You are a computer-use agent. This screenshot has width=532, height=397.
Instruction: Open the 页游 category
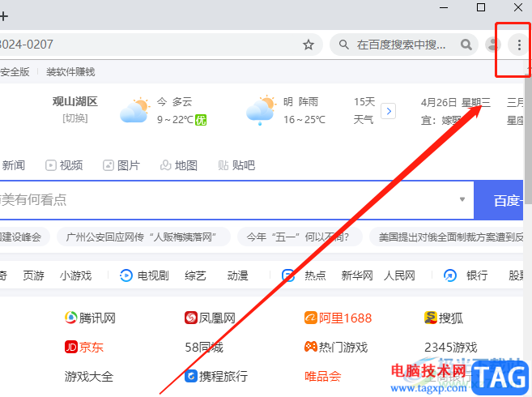pyautogui.click(x=33, y=275)
